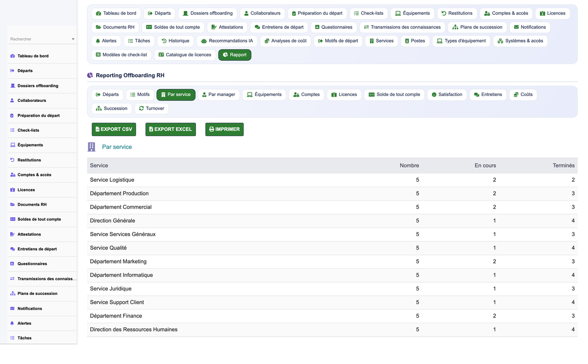Click the Département Informatique row text
This screenshot has height=364, width=588.
pos(122,275)
